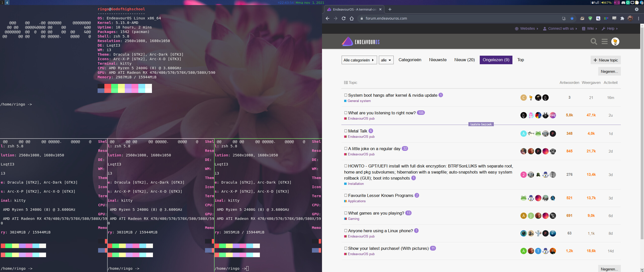Expand the Alle categorieën dropdown
This screenshot has height=272, width=644.
[x=359, y=60]
